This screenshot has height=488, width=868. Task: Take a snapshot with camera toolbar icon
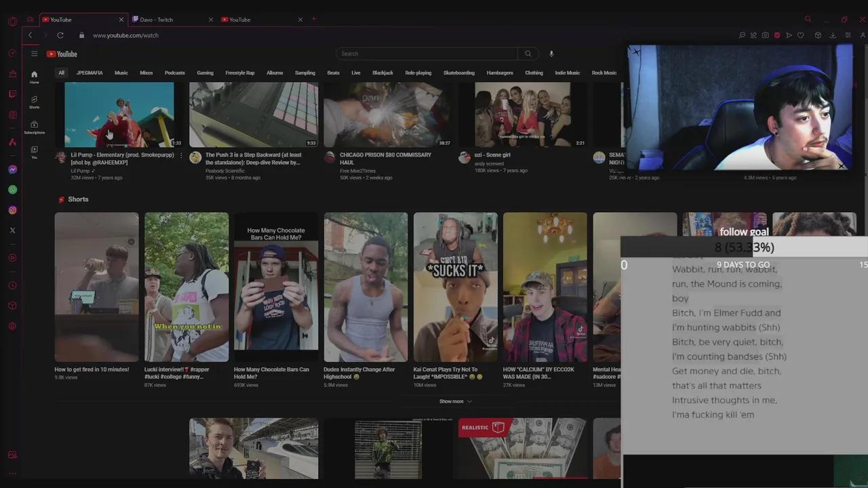tap(765, 35)
